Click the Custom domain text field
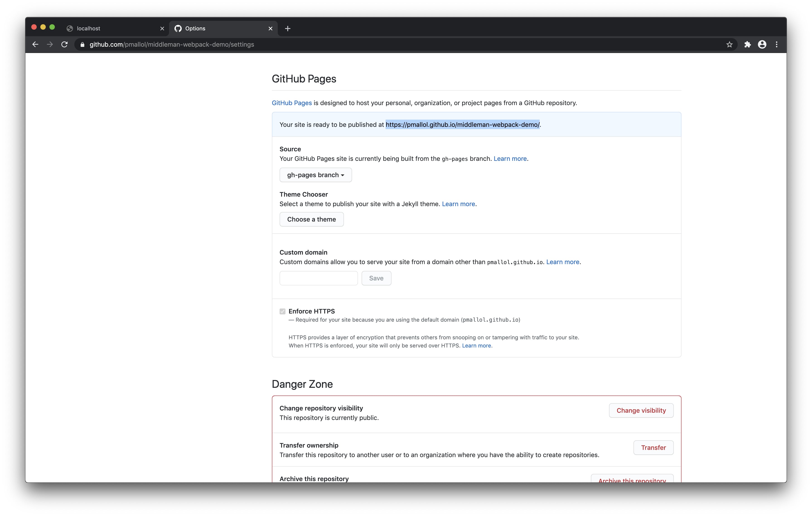This screenshot has width=812, height=516. [318, 278]
